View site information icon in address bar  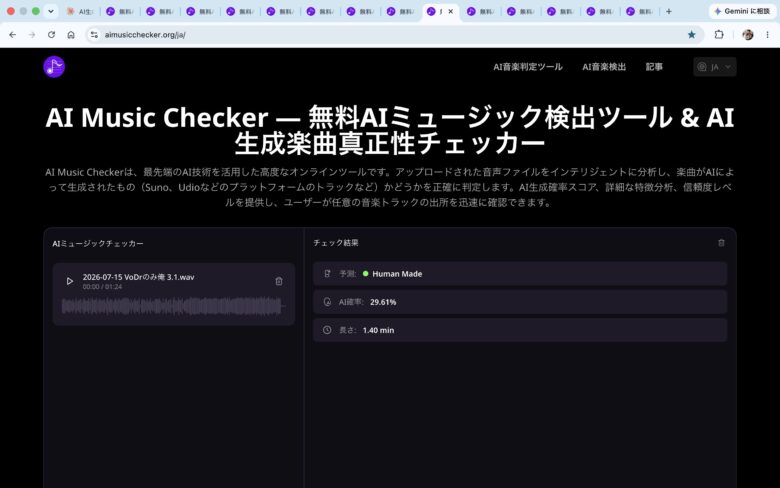click(x=94, y=35)
